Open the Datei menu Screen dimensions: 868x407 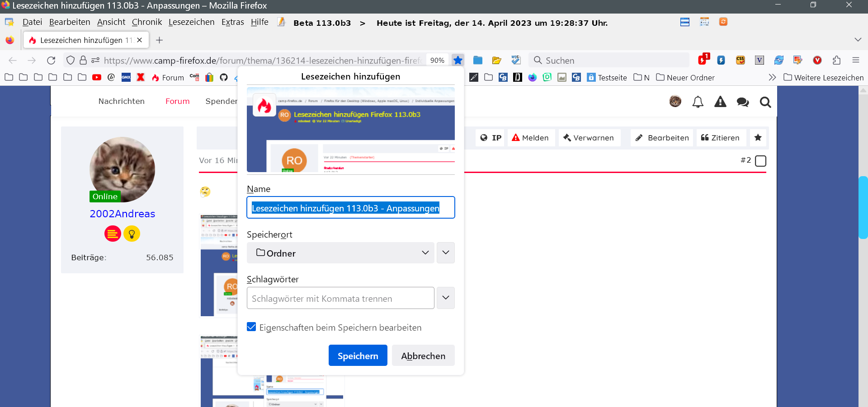[32, 22]
